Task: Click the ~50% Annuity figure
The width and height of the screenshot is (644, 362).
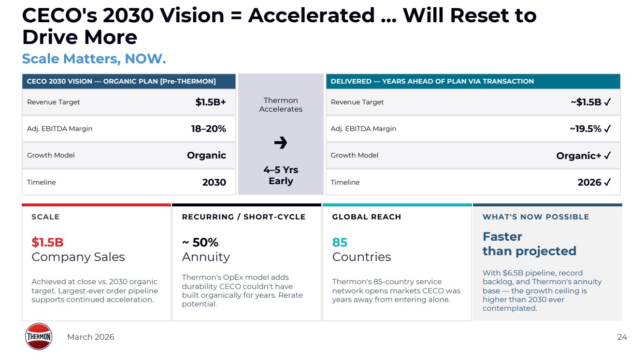Action: [x=200, y=242]
